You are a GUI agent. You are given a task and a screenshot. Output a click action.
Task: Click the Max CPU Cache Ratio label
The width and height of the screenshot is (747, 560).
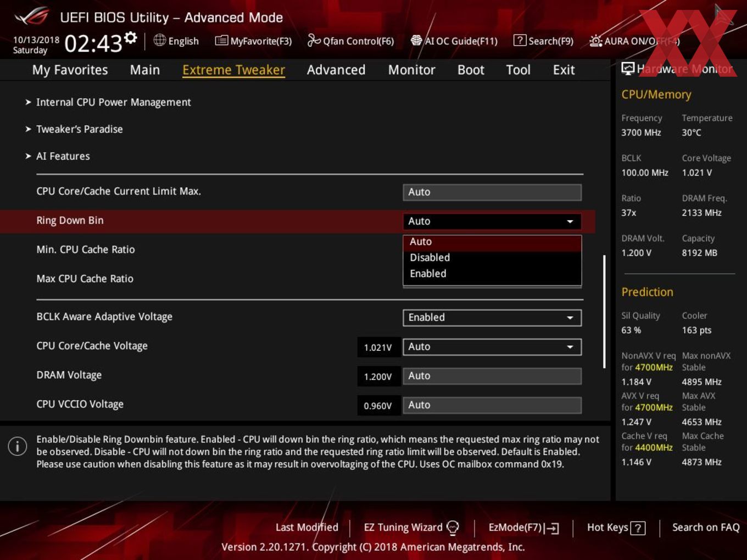point(85,278)
